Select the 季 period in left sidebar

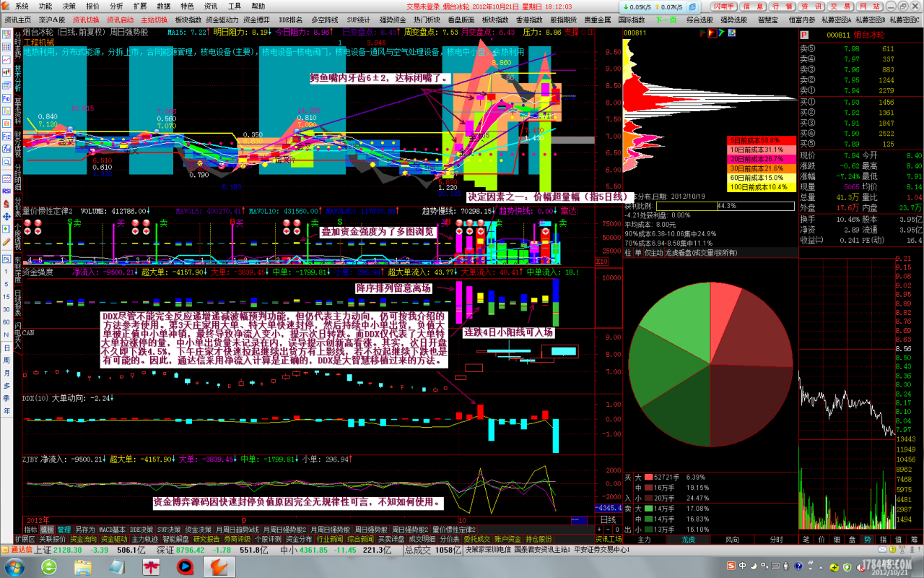click(6, 398)
